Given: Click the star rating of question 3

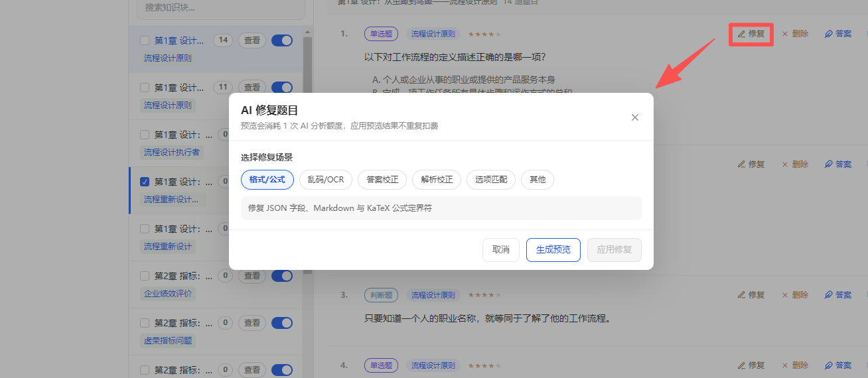Looking at the screenshot, I should click(x=484, y=294).
